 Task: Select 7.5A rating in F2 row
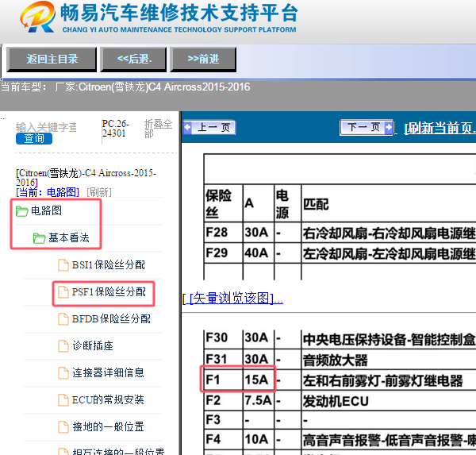coord(259,400)
